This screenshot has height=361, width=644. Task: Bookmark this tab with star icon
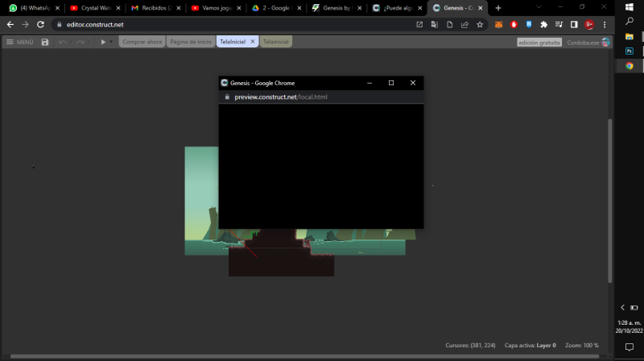(480, 25)
